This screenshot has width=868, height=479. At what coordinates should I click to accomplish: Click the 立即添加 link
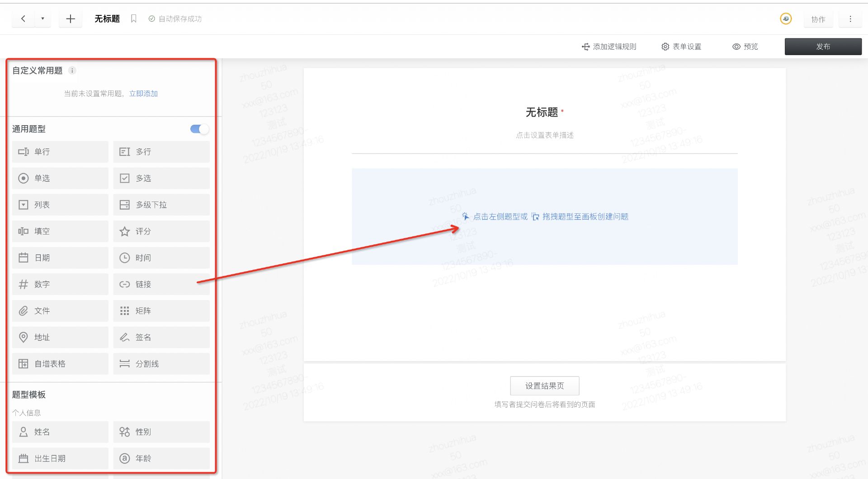click(x=143, y=94)
